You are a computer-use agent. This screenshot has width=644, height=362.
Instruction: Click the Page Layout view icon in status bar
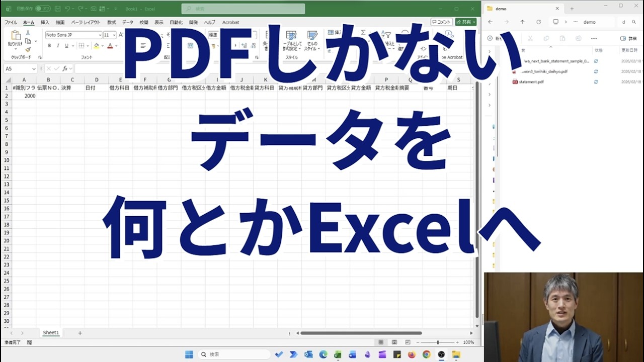(394, 342)
